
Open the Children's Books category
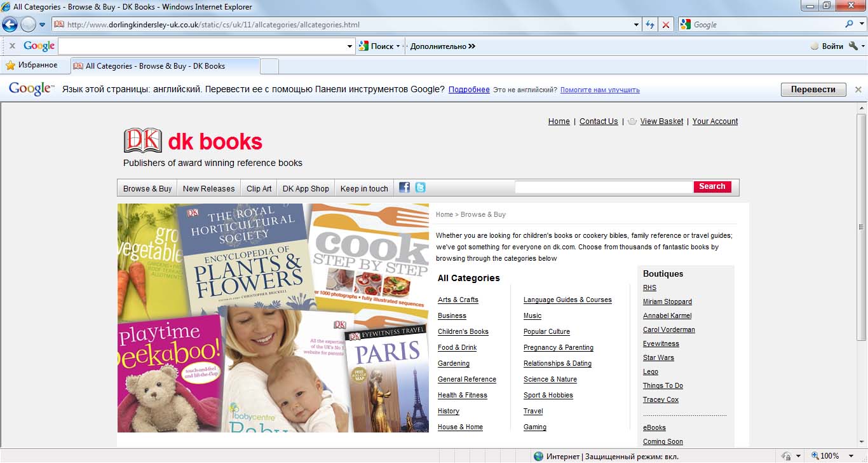pyautogui.click(x=463, y=332)
